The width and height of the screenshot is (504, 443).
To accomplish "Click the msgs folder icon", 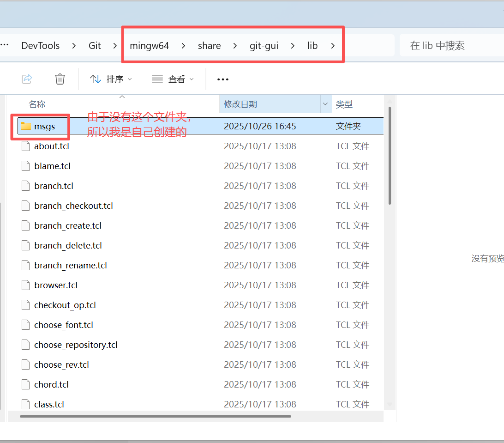I will (26, 126).
